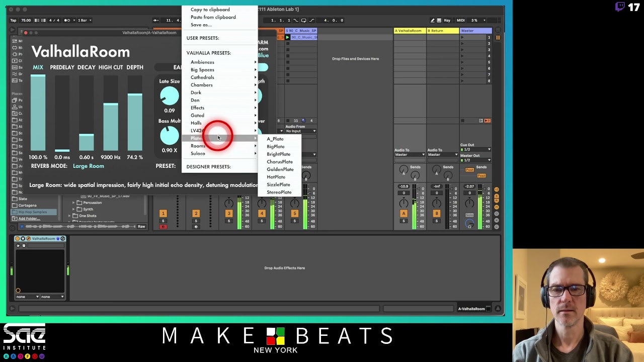Click return A Send B knob
644x362 pixels.
415,175
